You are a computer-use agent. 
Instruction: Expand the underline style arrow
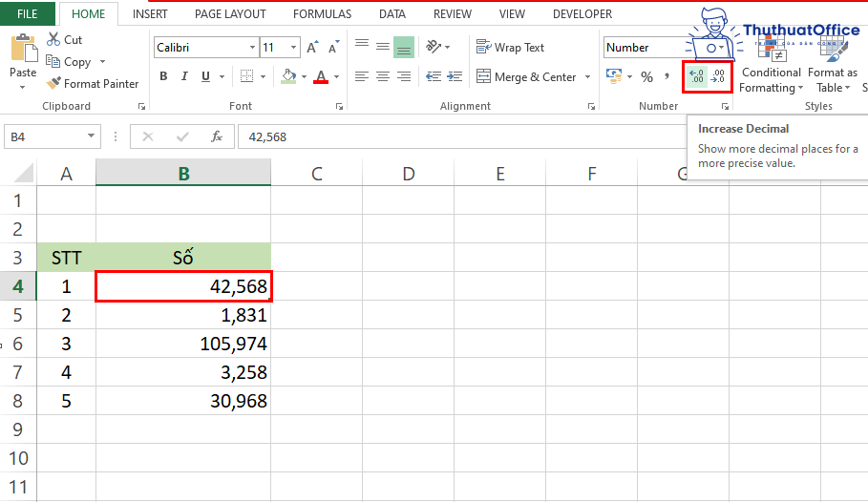tap(222, 77)
